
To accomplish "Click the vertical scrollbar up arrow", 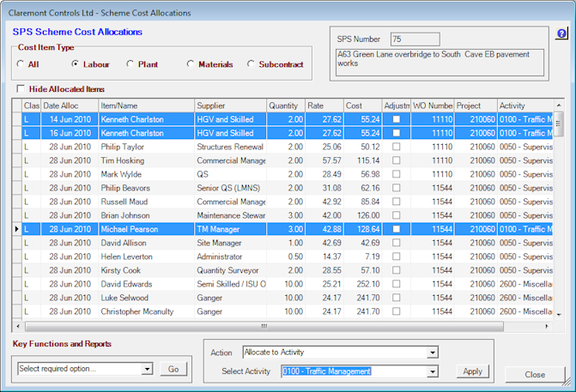I will tap(559, 106).
